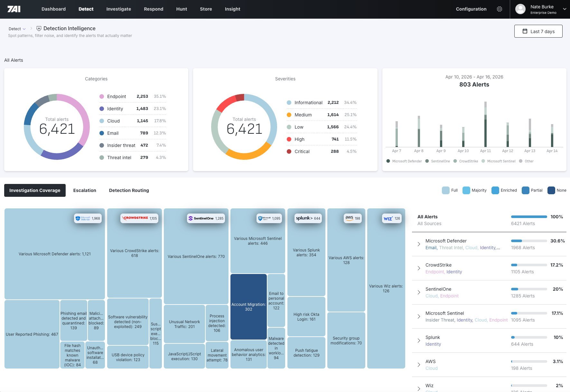
Task: Open the settings gear icon
Action: coord(499,9)
